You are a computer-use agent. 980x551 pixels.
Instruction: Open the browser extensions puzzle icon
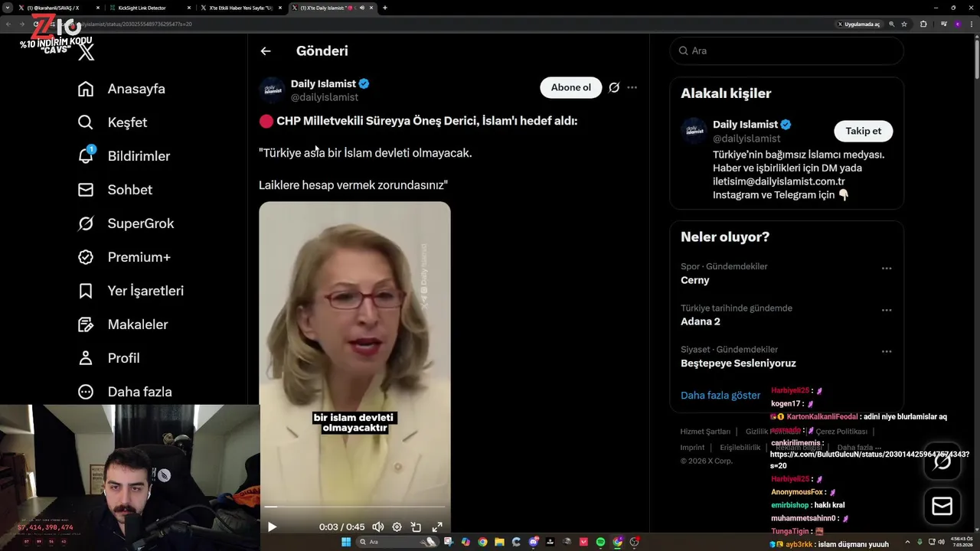coord(923,24)
